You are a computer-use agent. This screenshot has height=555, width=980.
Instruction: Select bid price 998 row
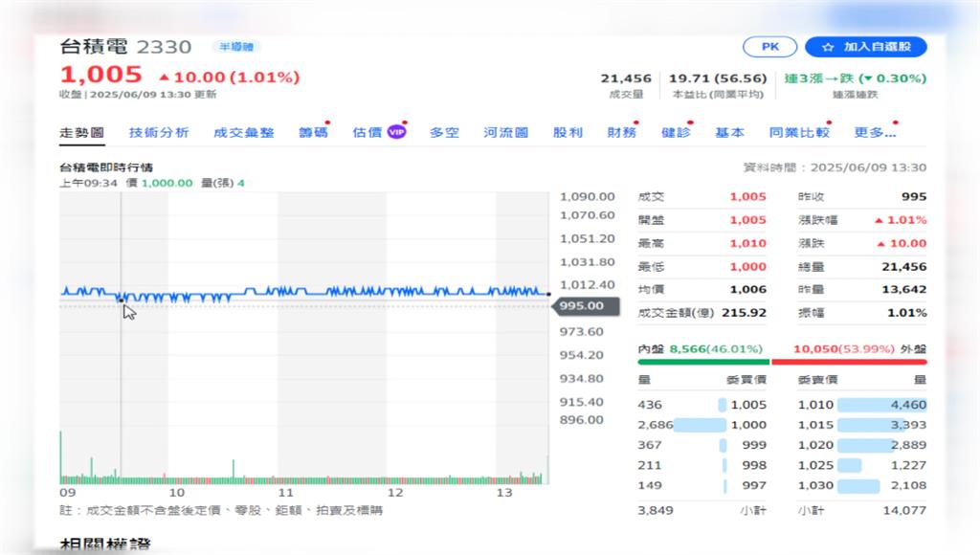(x=702, y=465)
